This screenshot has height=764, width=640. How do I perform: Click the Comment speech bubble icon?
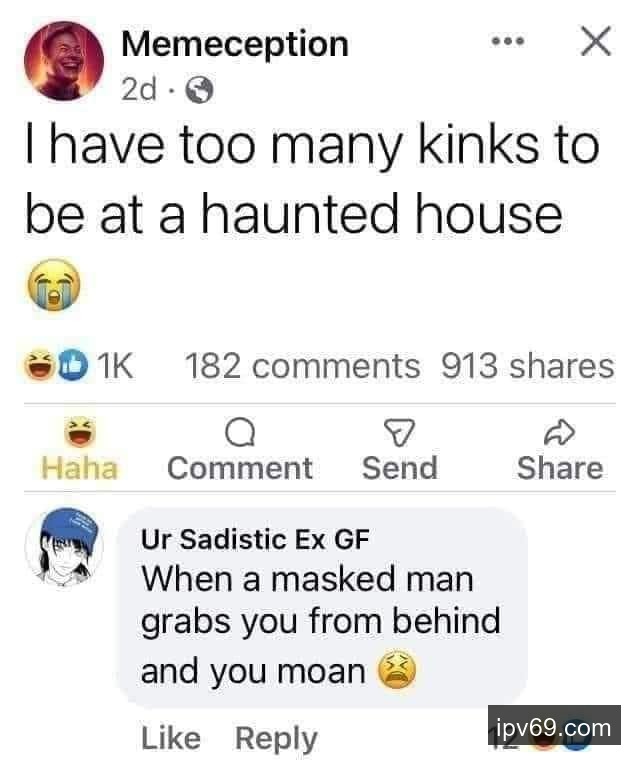[240, 433]
